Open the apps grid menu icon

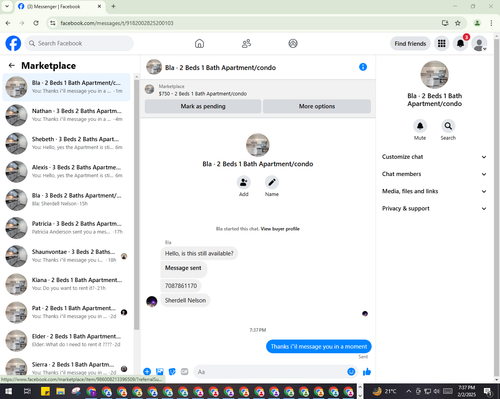pyautogui.click(x=442, y=43)
